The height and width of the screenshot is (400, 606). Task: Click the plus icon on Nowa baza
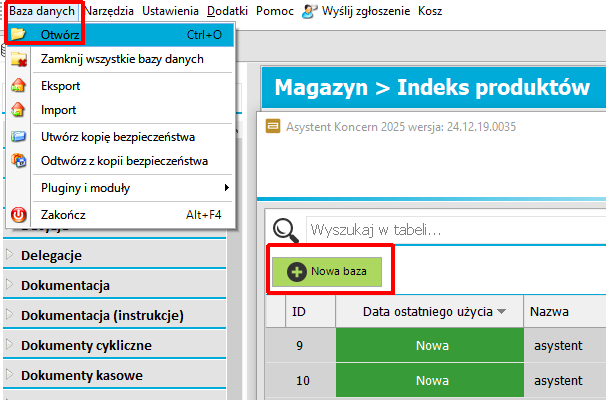click(x=296, y=272)
